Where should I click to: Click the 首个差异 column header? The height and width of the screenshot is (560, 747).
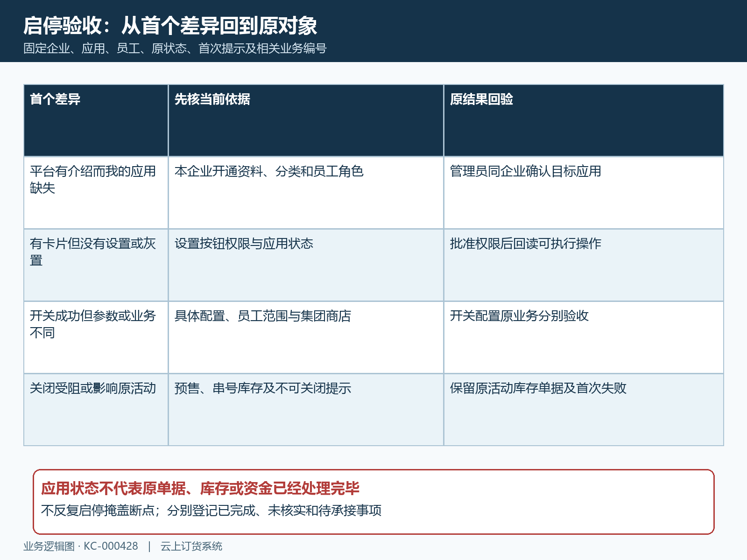pyautogui.click(x=96, y=120)
